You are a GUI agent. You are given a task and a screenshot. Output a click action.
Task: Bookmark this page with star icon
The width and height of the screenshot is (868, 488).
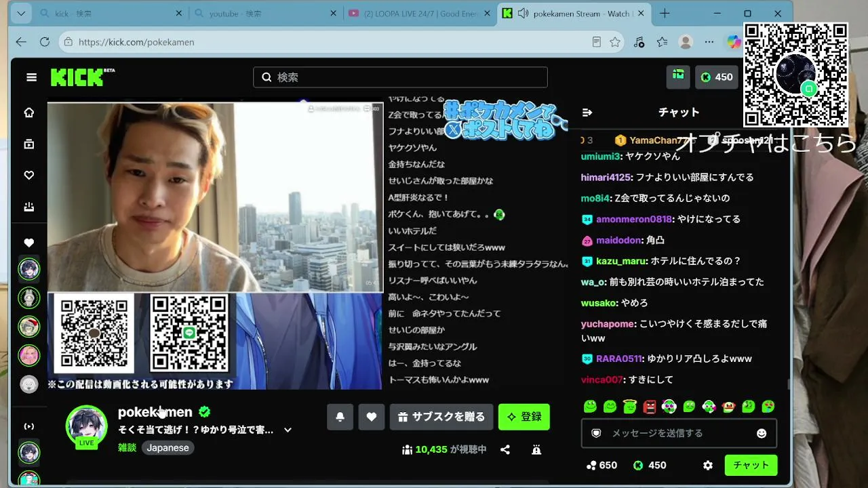[615, 42]
